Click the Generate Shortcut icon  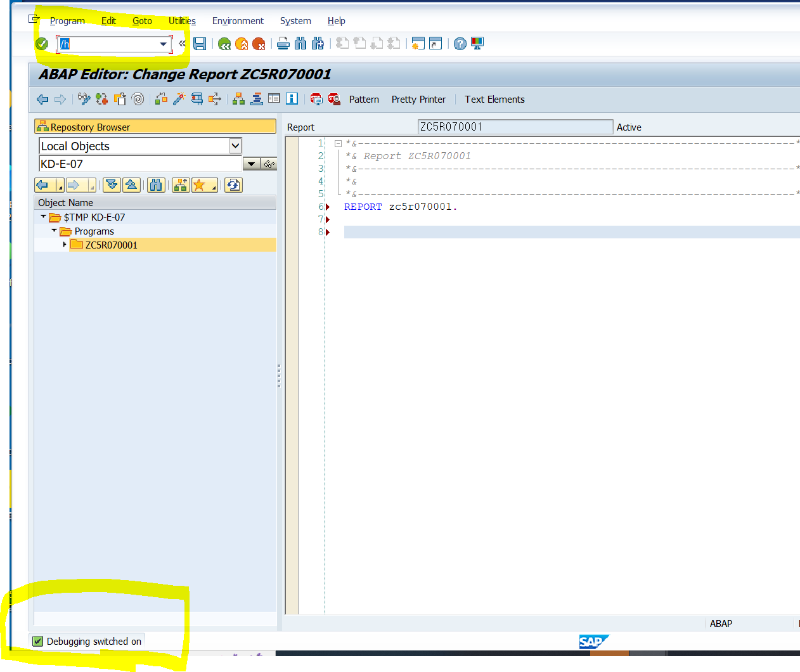435,44
